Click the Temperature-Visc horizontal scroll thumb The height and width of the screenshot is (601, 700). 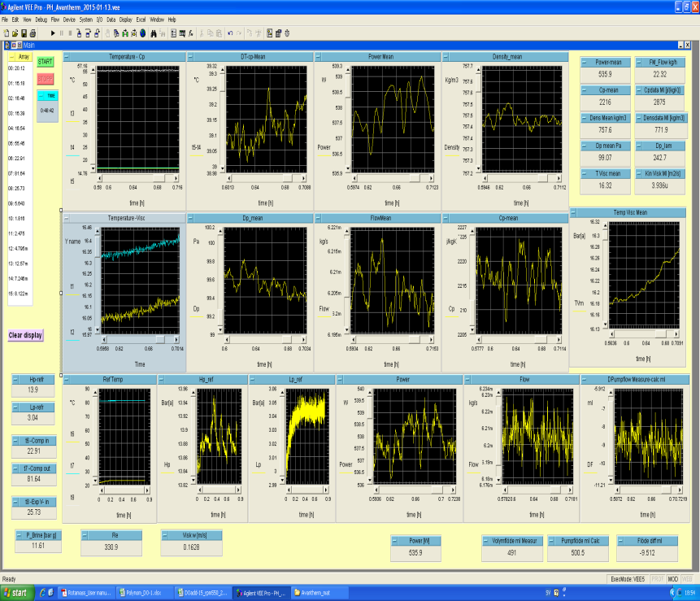coord(160,339)
